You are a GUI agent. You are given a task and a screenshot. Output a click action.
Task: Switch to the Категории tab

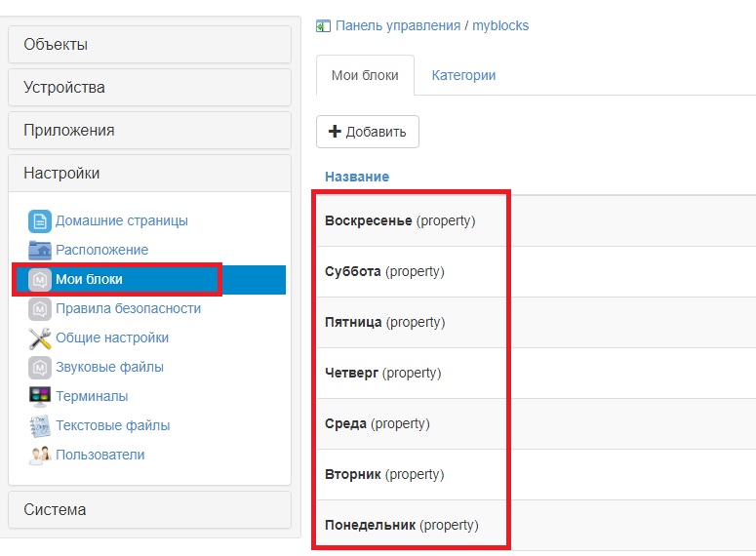pyautogui.click(x=463, y=75)
